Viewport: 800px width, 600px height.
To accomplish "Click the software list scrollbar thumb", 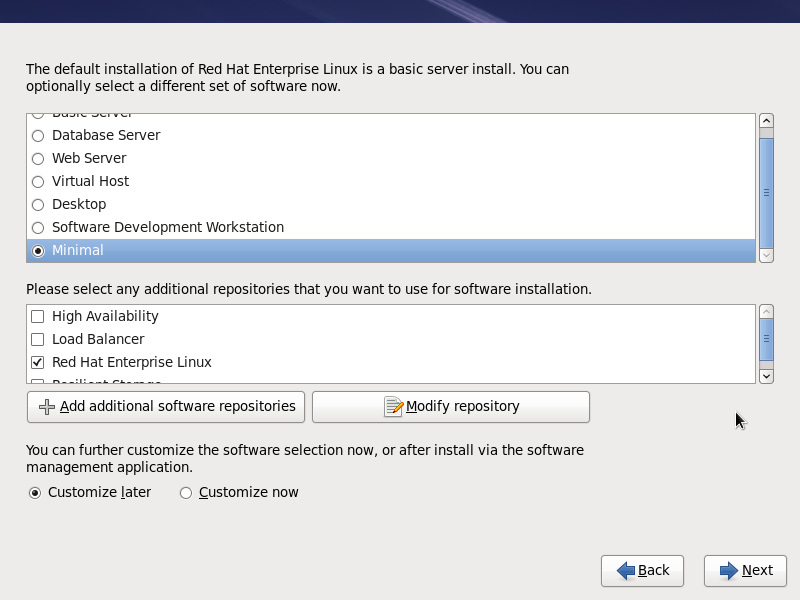I will (766, 193).
